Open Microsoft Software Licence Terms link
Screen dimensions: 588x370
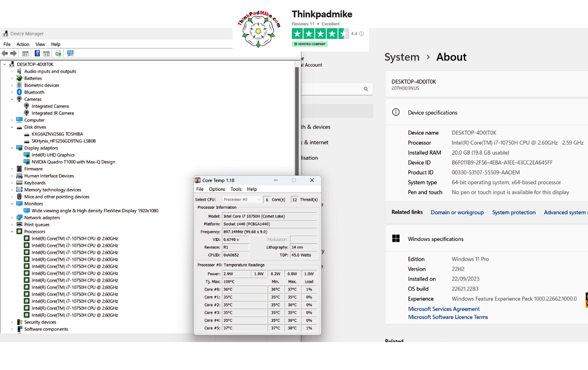tap(448, 317)
